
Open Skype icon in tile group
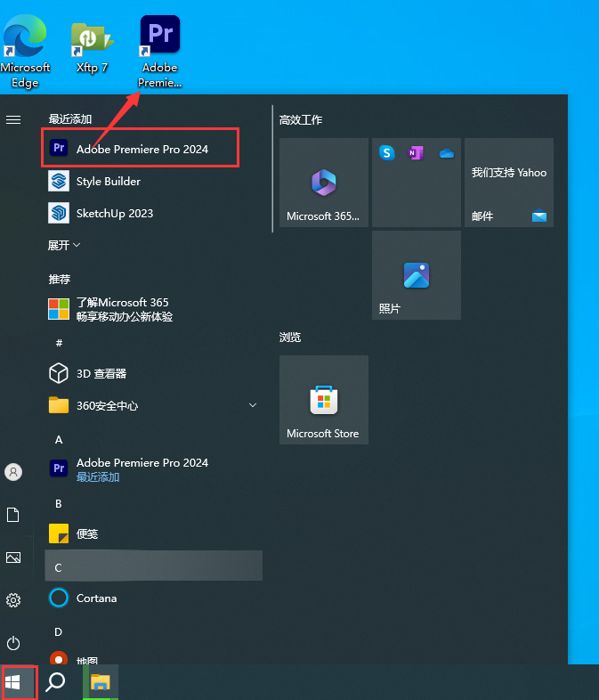point(386,153)
